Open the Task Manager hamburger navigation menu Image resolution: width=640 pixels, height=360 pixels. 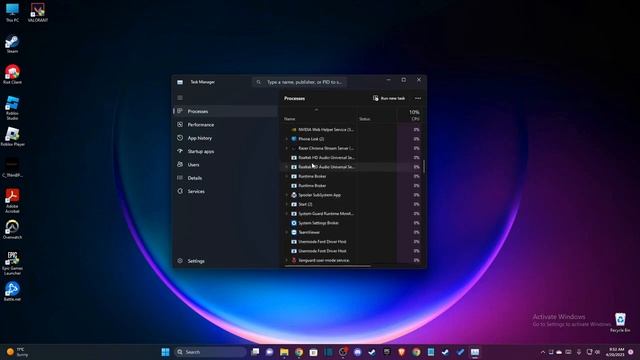[x=180, y=98]
